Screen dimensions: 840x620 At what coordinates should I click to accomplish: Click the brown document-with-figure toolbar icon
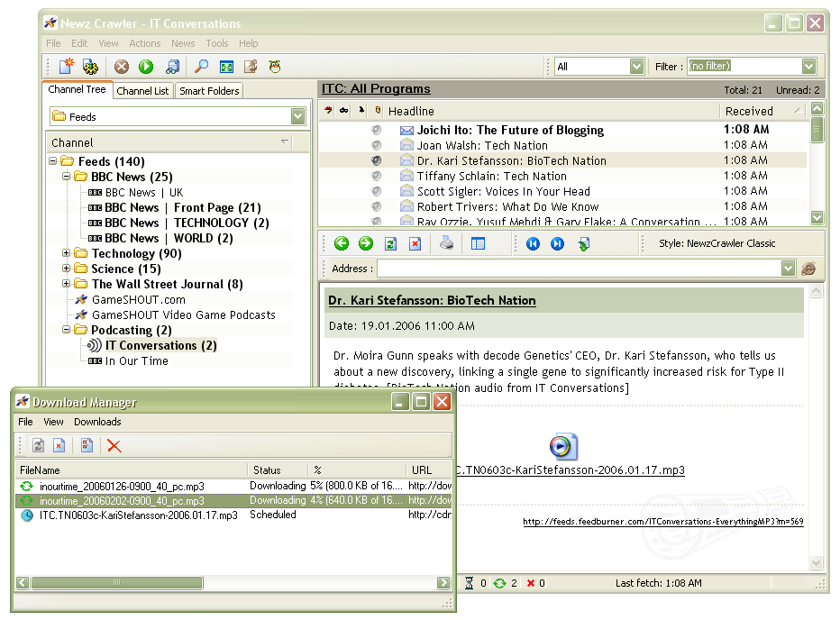pyautogui.click(x=251, y=67)
